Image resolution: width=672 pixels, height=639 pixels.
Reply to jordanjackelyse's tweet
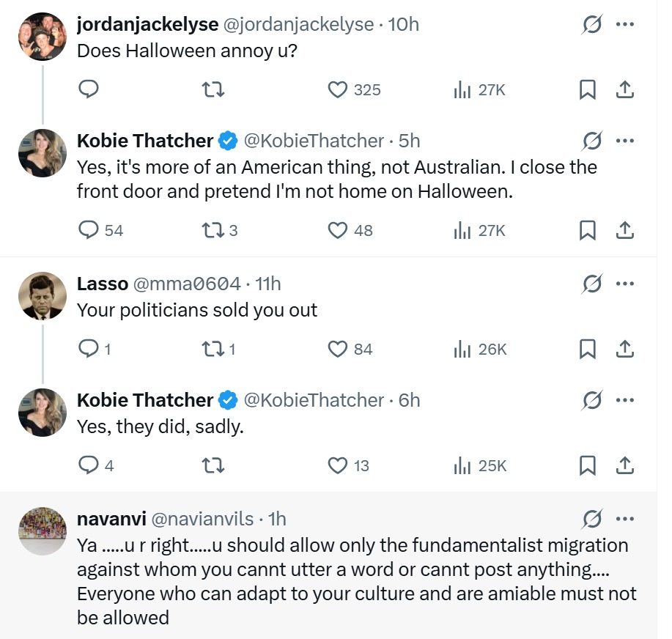pos(89,90)
